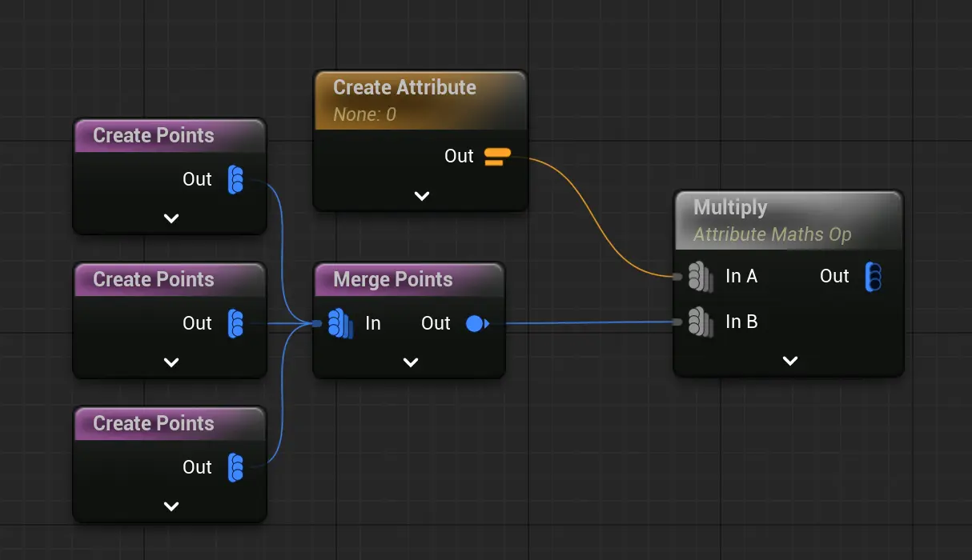The height and width of the screenshot is (560, 972).
Task: Click the In A pin on Multiply node
Action: tap(700, 277)
